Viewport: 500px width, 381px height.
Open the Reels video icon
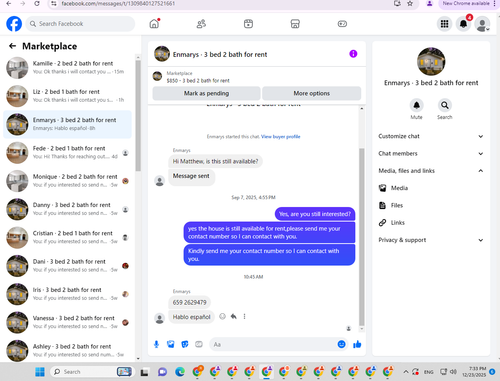pyautogui.click(x=248, y=24)
